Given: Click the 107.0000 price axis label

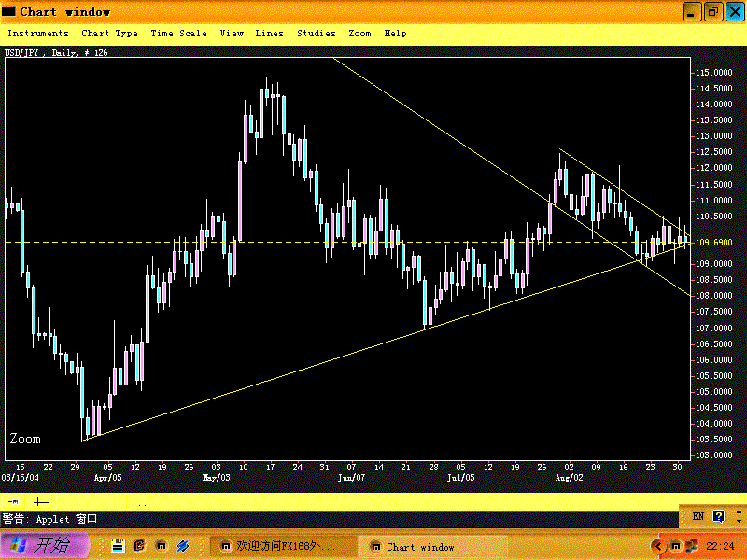Looking at the screenshot, I should coord(714,329).
